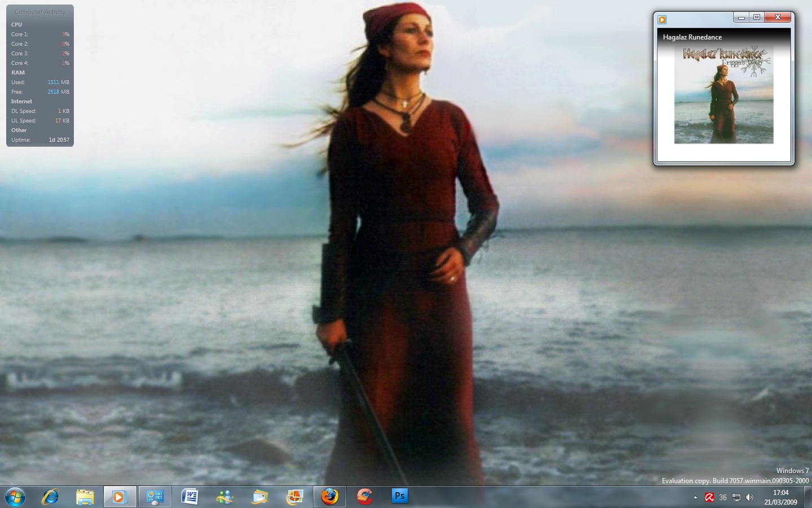The image size is (812, 508).
Task: Click the 'Uptime:' row in gadget
Action: click(x=40, y=140)
